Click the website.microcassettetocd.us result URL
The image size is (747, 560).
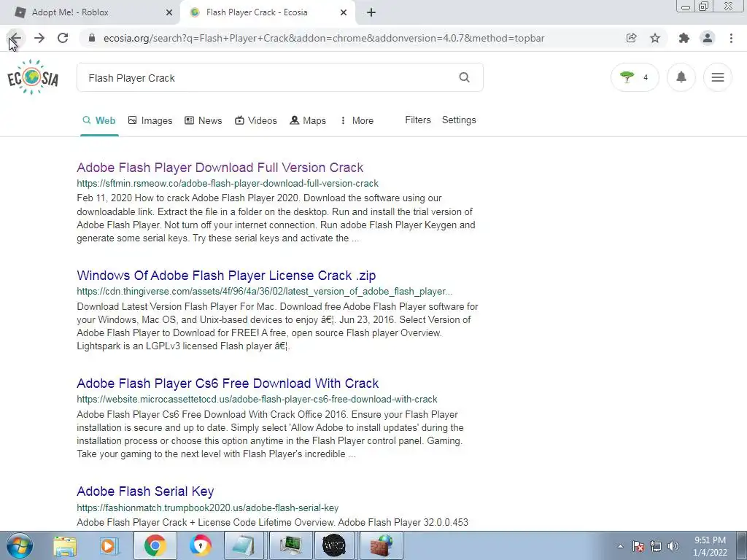coord(257,399)
